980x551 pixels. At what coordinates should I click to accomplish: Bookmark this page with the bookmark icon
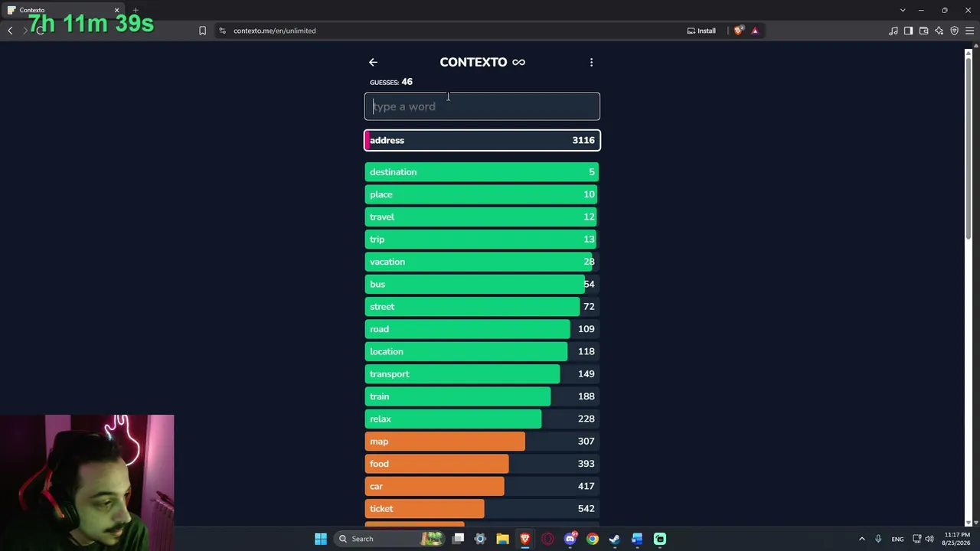tap(202, 31)
